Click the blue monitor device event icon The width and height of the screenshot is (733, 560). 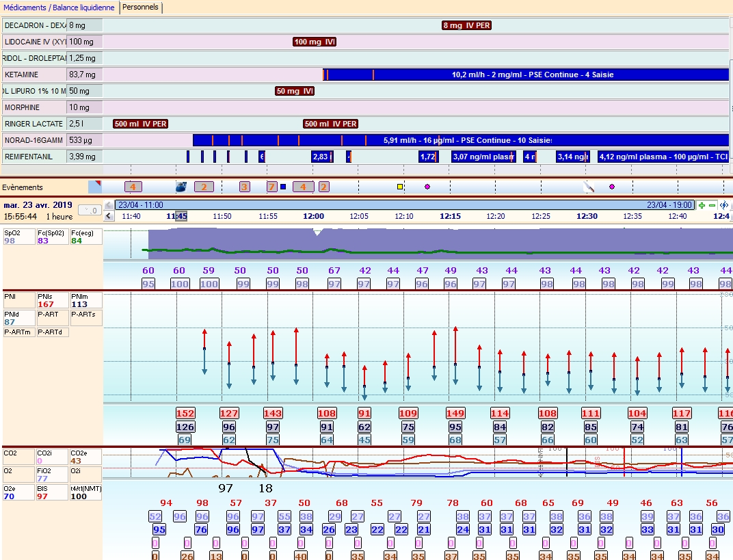(x=181, y=187)
